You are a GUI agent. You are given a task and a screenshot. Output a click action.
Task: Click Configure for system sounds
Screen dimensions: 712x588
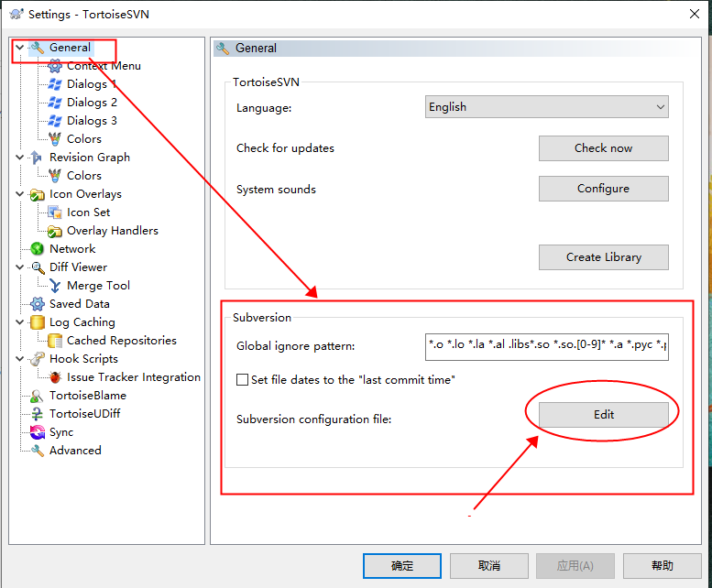pyautogui.click(x=604, y=189)
